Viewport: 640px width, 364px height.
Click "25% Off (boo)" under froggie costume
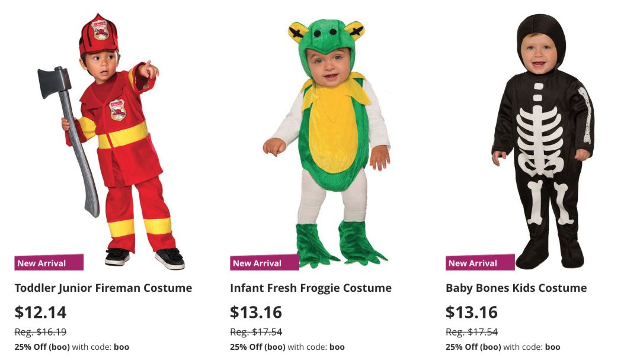click(x=258, y=347)
